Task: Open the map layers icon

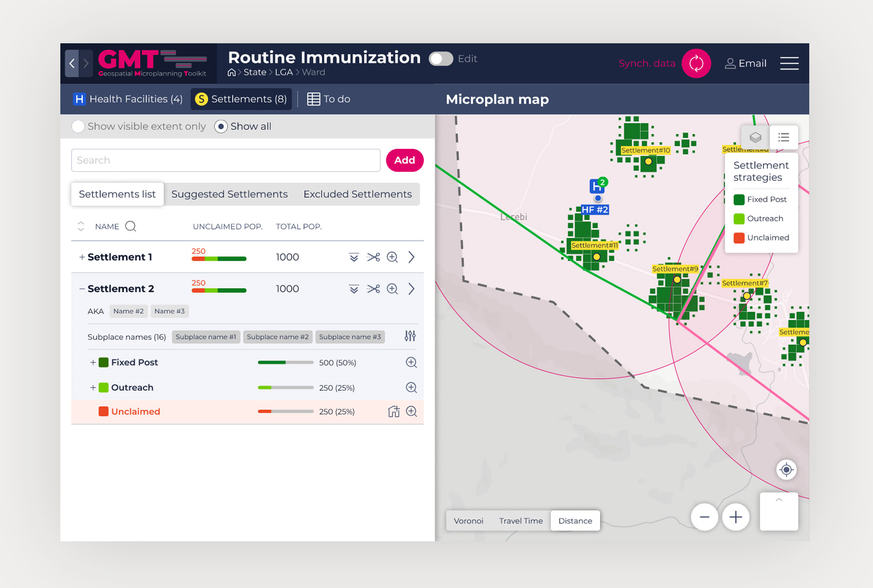Action: (755, 138)
